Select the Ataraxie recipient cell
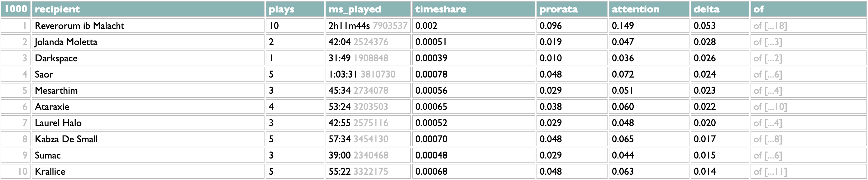The width and height of the screenshot is (868, 180). click(x=148, y=107)
